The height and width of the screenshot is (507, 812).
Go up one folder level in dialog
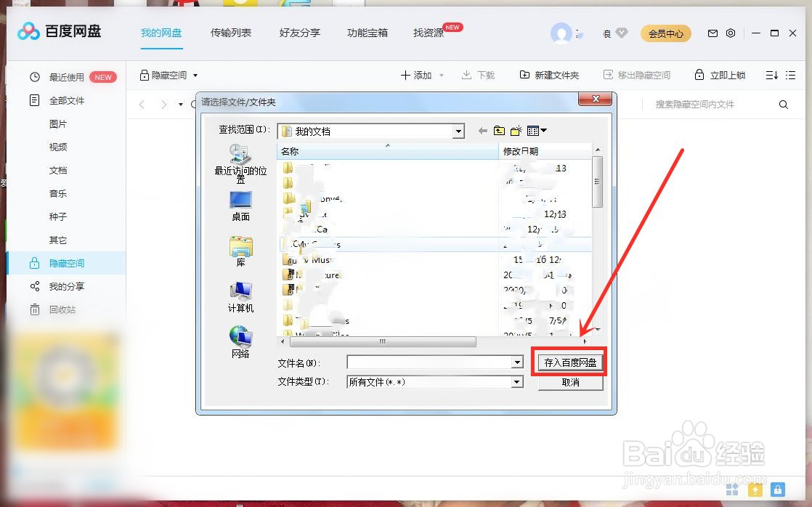tap(499, 131)
